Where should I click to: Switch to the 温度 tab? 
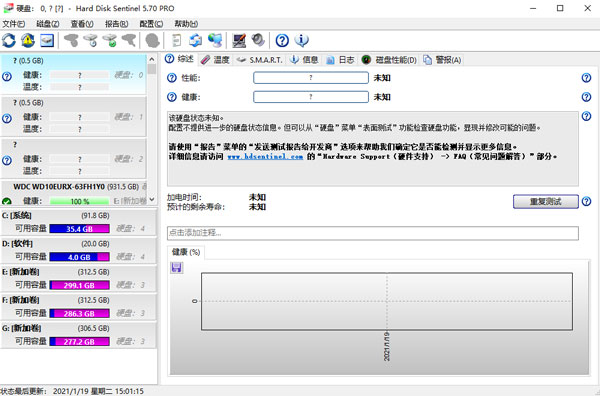click(x=215, y=60)
